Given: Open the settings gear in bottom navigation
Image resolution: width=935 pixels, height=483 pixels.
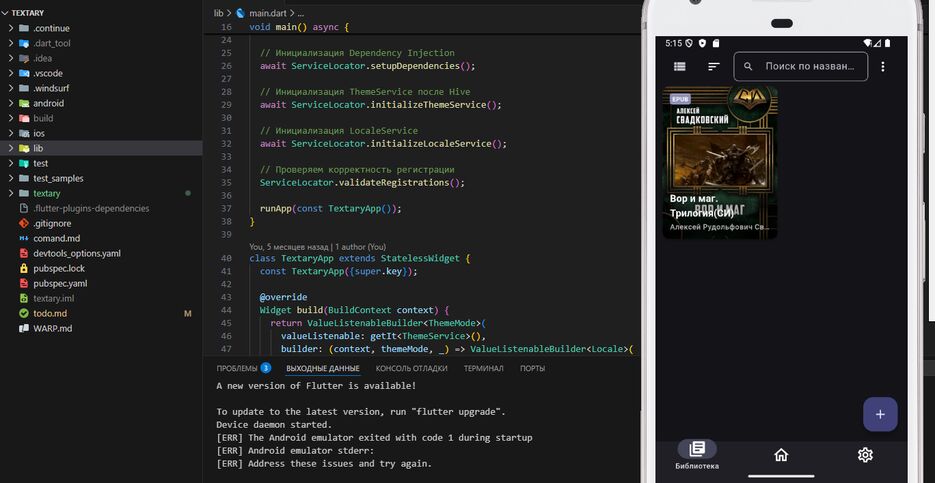Looking at the screenshot, I should (865, 454).
